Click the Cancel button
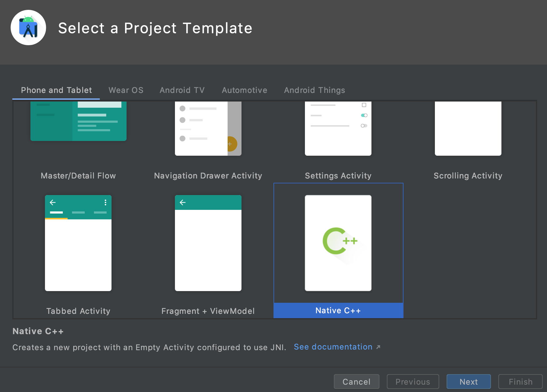The image size is (547, 392). coord(356,382)
